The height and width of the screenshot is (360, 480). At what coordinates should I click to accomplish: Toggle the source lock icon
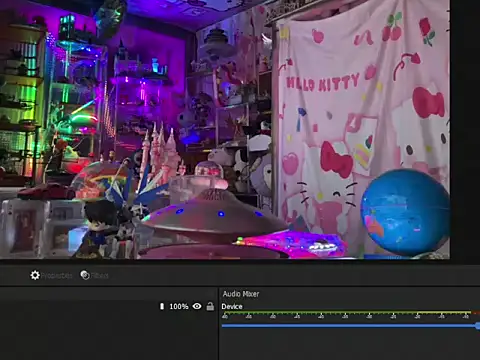click(x=210, y=306)
